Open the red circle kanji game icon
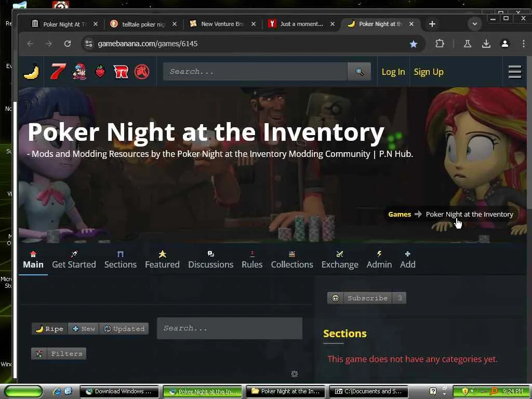Viewport: 532px width, 399px height. point(142,72)
